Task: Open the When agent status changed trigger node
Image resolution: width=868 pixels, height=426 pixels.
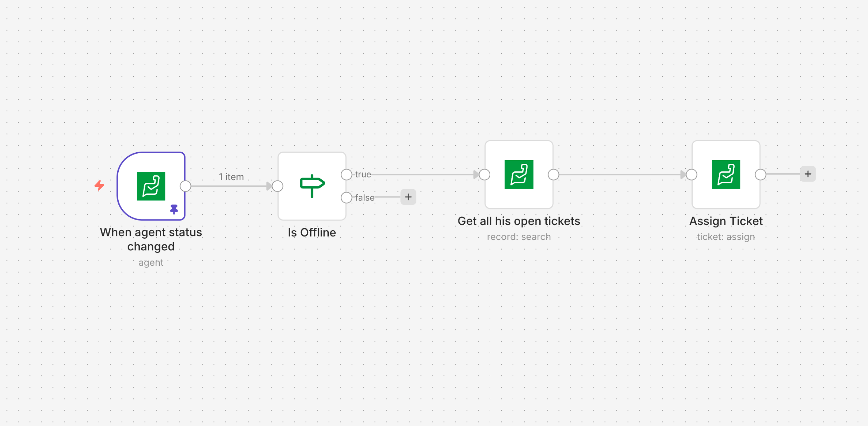Action: tap(151, 185)
